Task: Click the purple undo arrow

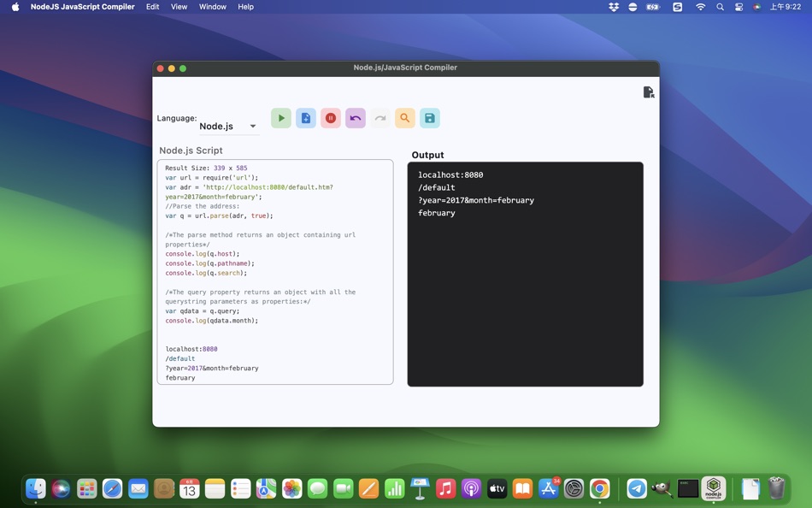Action: (x=356, y=118)
